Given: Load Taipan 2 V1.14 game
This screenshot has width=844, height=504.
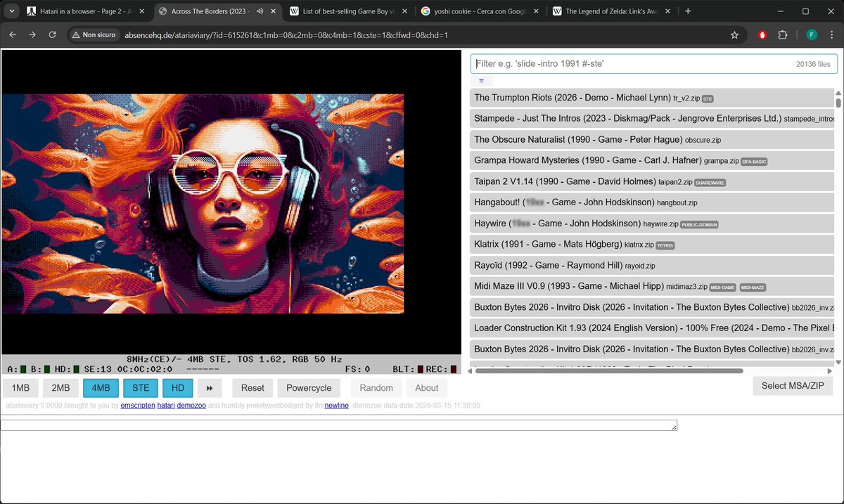Looking at the screenshot, I should click(x=652, y=181).
